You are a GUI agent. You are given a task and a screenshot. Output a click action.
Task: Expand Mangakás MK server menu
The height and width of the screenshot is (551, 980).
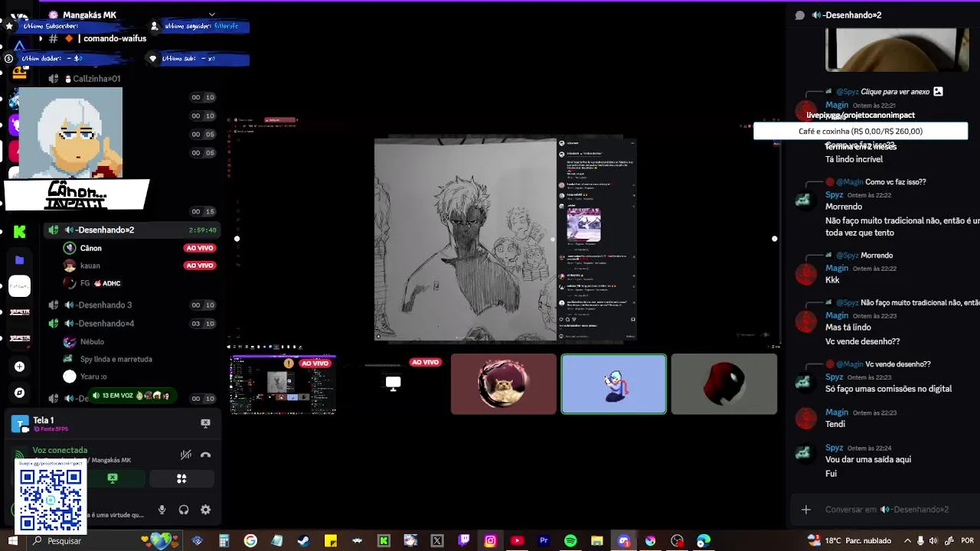pyautogui.click(x=212, y=15)
